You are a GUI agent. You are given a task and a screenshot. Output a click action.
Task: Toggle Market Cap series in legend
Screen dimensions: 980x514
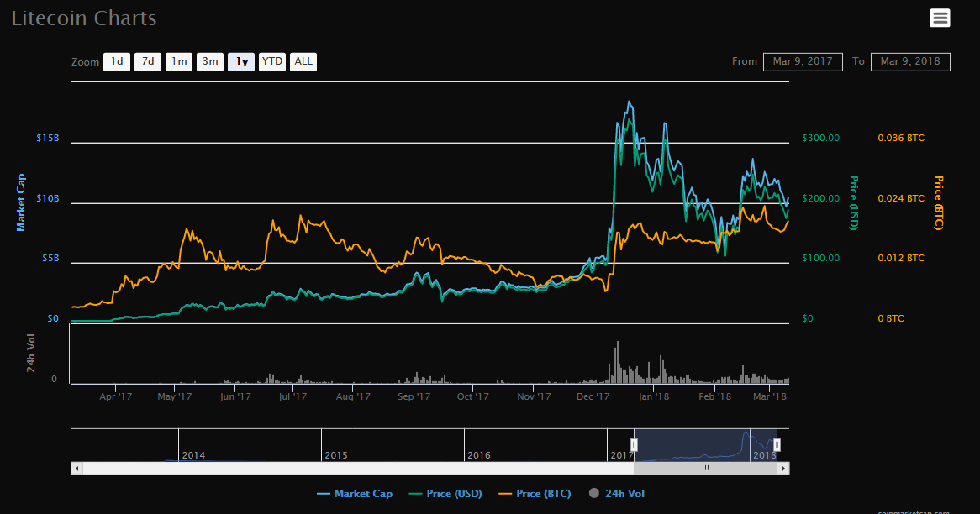tap(355, 493)
